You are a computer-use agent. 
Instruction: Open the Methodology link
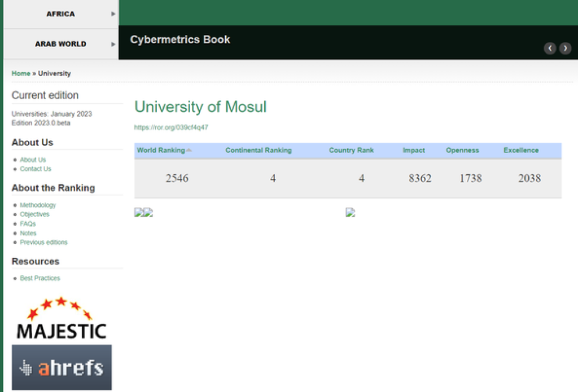point(38,205)
